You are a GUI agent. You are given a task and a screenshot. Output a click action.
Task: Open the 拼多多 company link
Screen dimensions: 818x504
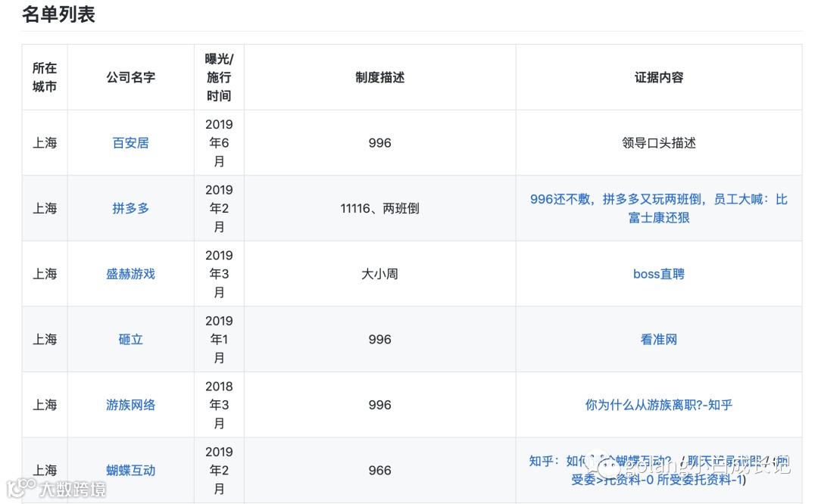coord(130,208)
